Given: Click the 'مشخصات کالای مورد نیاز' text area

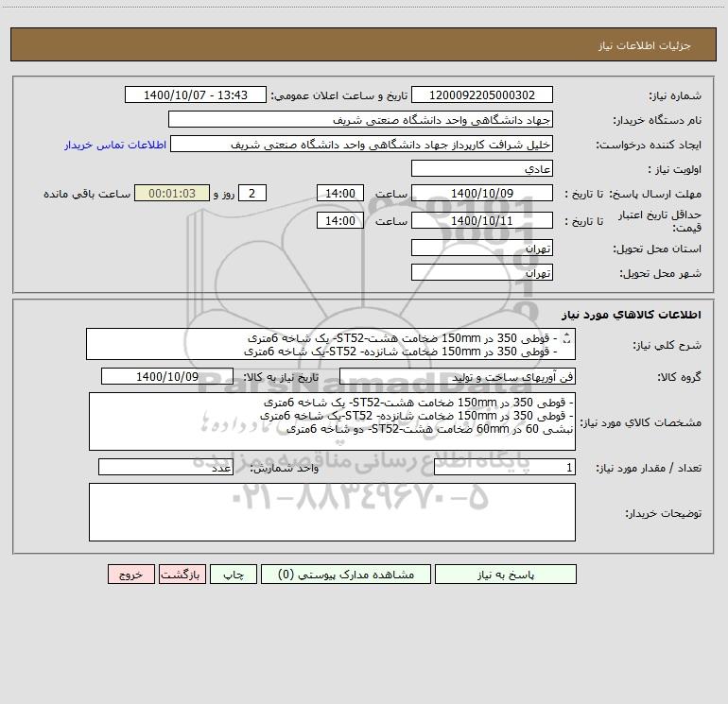Looking at the screenshot, I should click(x=332, y=421).
